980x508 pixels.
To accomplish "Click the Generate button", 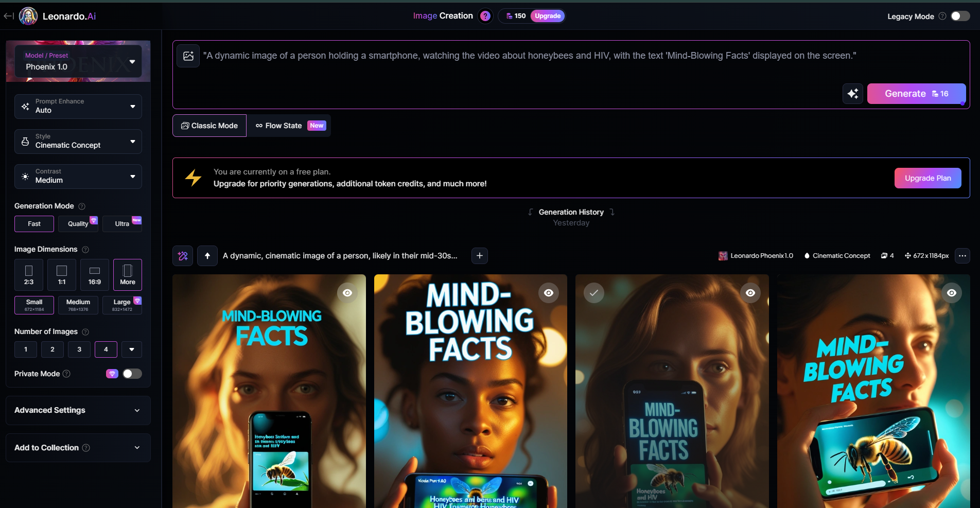I will tap(916, 94).
